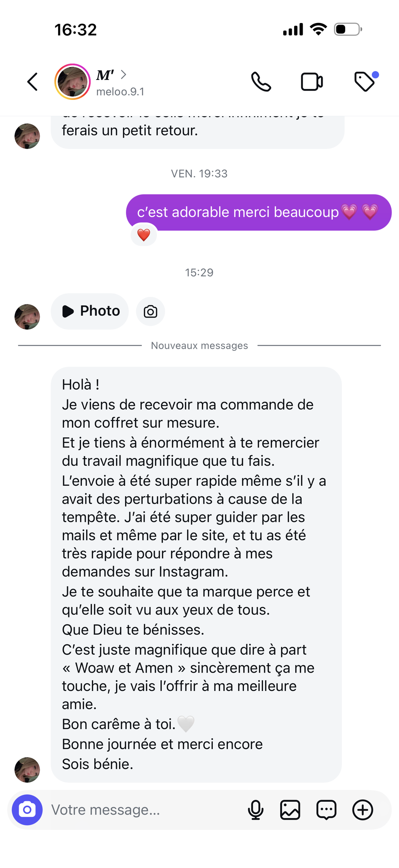Open the photo gallery picker
399x868 pixels.
tap(290, 810)
